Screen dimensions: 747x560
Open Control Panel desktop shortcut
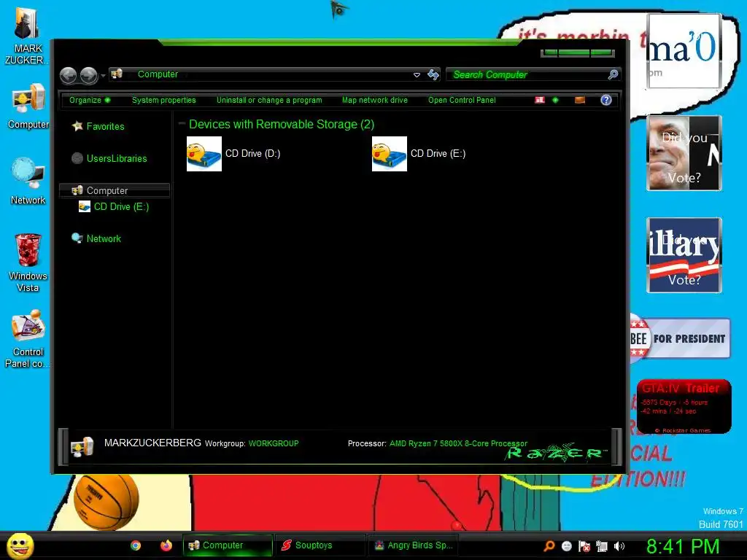click(x=27, y=339)
